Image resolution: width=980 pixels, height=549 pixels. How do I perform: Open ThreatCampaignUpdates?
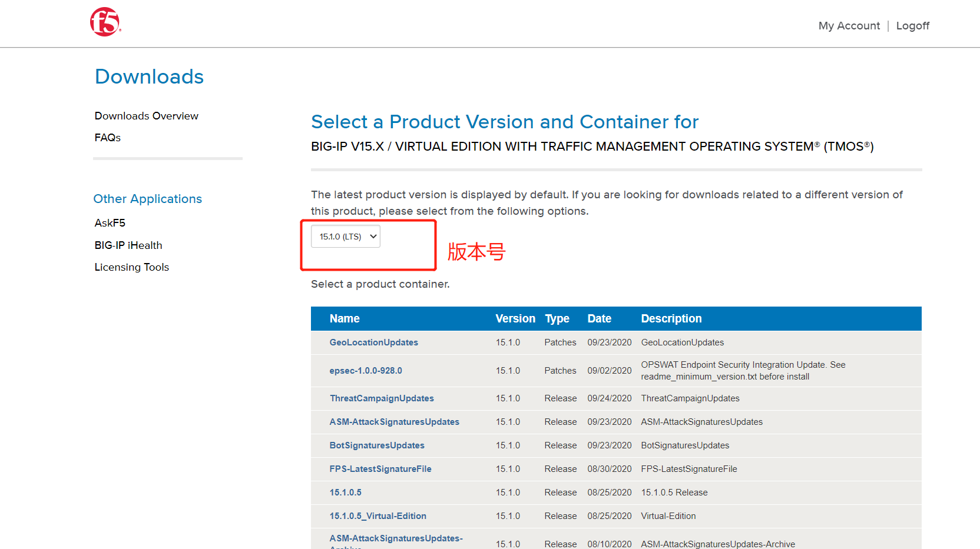[382, 398]
